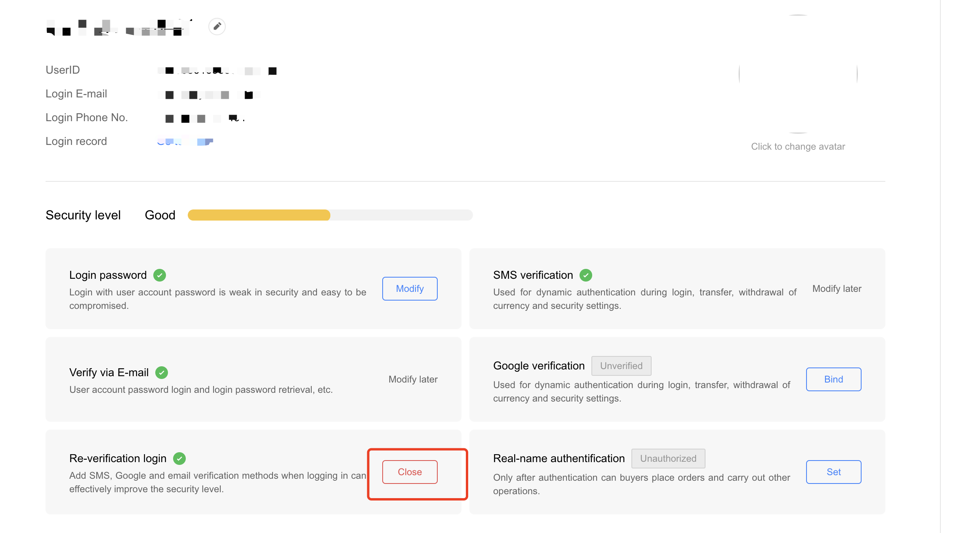Viewport: 980px width, 533px height.
Task: Close re-verification login with Close button
Action: click(410, 472)
